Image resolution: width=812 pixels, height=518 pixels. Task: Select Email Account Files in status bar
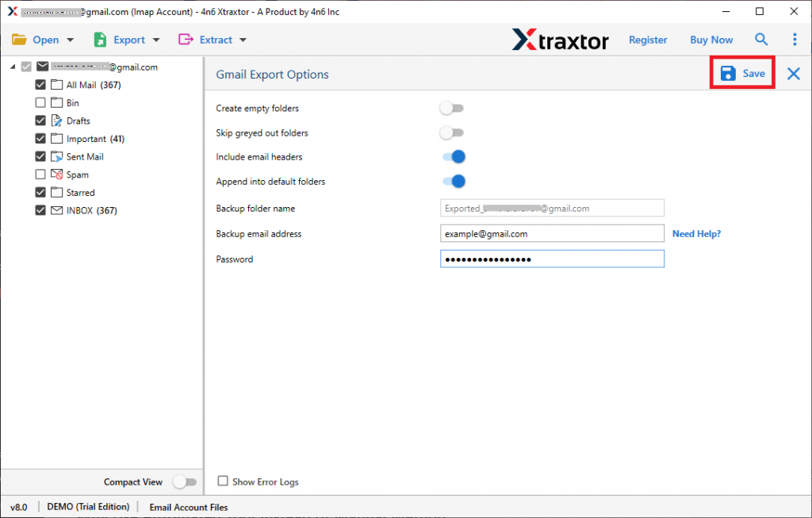pyautogui.click(x=189, y=507)
